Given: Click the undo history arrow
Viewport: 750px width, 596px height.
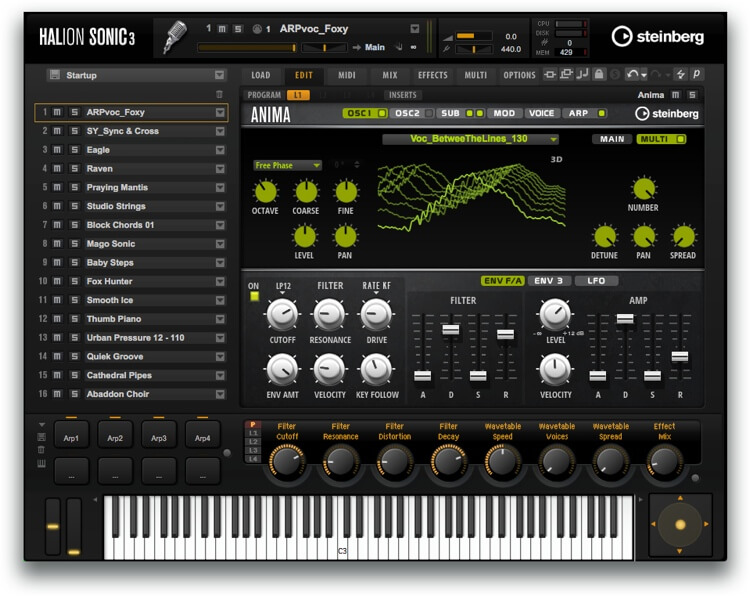Looking at the screenshot, I should click(644, 75).
